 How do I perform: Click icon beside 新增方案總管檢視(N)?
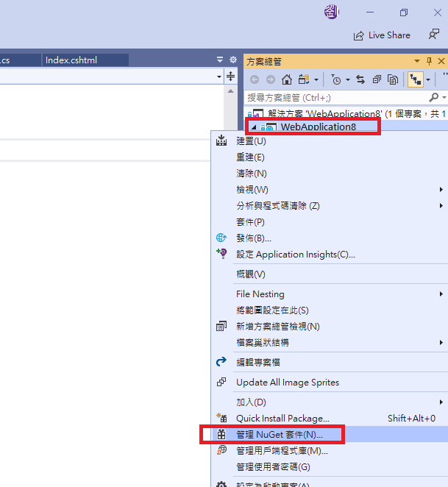[221, 326]
